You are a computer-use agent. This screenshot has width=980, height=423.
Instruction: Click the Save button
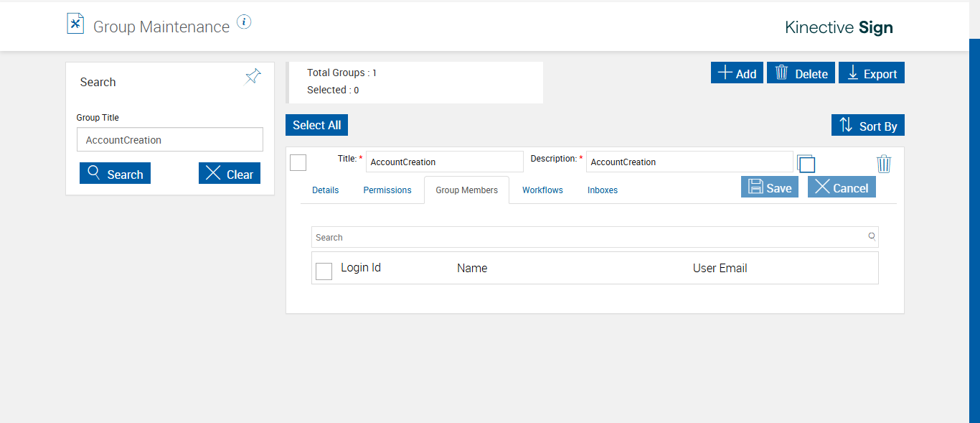pos(770,187)
